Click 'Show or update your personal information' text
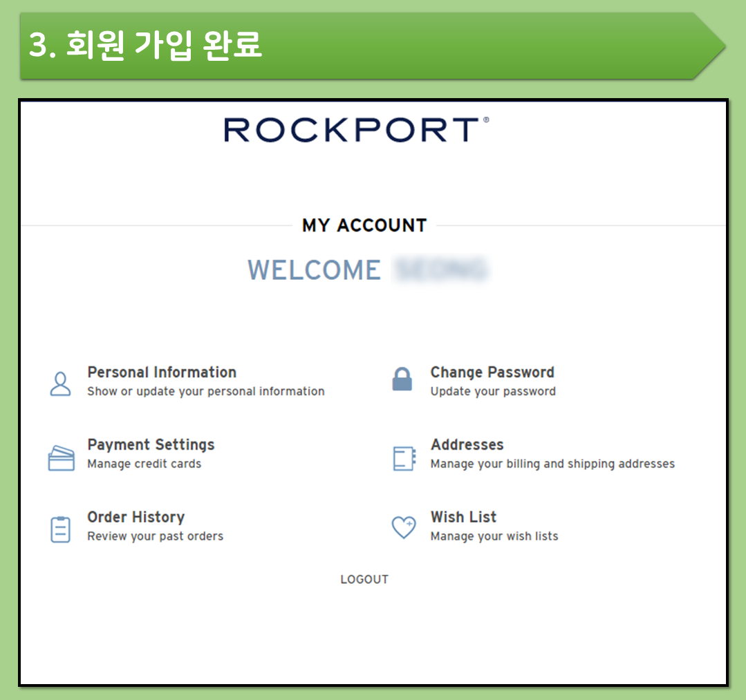Screen dimensions: 746x700 coord(206,391)
